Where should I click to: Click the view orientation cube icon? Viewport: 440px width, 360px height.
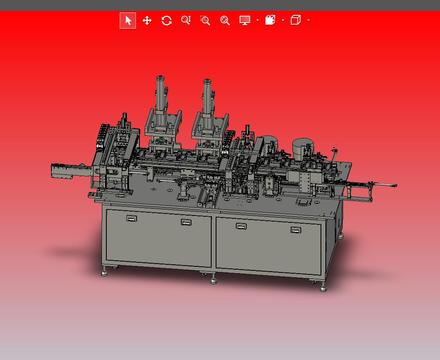coord(296,20)
